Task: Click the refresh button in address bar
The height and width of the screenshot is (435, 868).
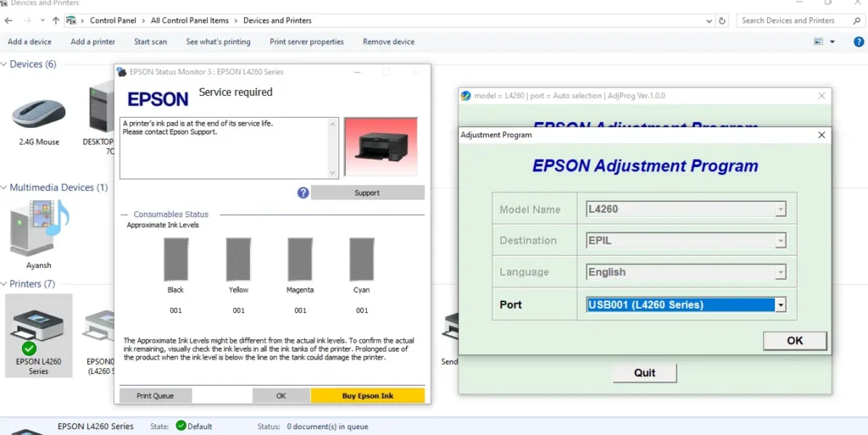Action: point(722,20)
